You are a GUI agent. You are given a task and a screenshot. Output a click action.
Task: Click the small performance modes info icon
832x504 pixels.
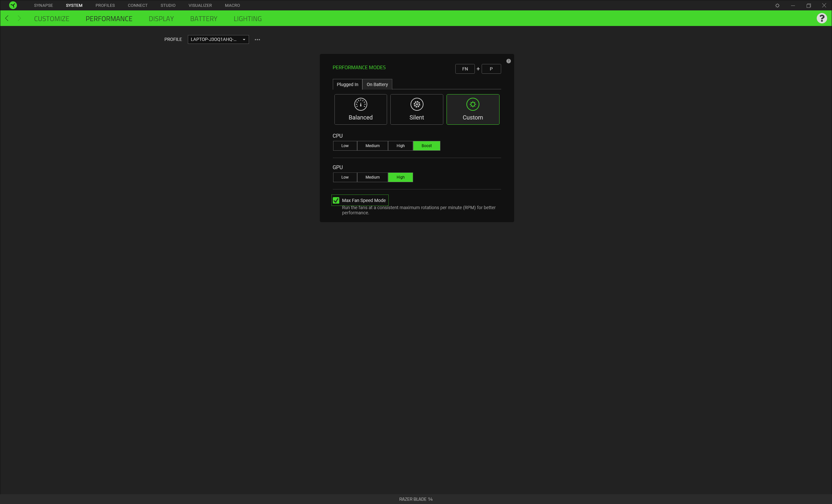pyautogui.click(x=508, y=61)
